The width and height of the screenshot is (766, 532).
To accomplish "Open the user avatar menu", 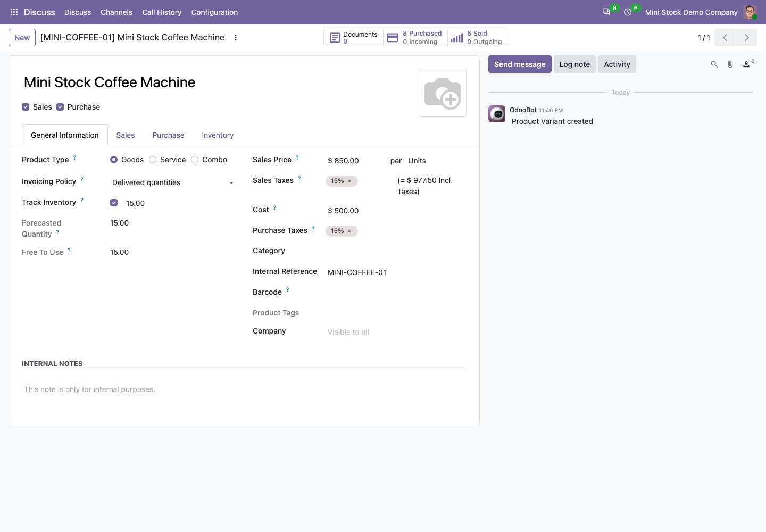I will pos(750,12).
